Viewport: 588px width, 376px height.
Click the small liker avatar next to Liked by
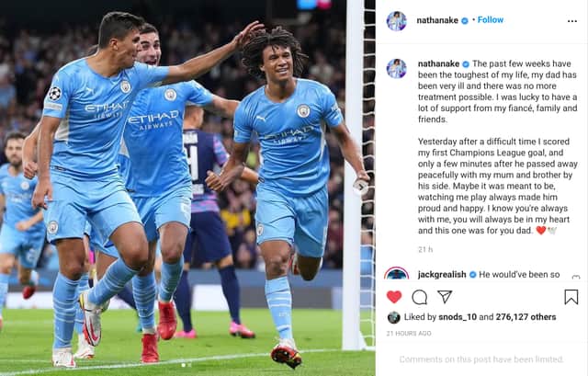coord(394,317)
